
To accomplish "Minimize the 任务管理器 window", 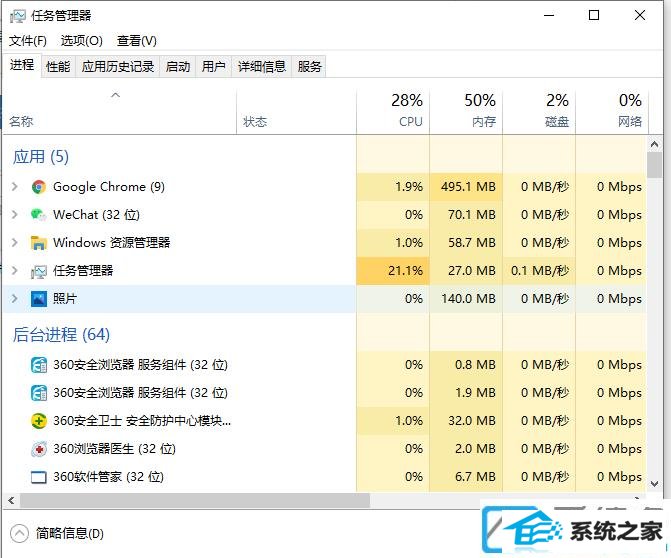I will [549, 16].
